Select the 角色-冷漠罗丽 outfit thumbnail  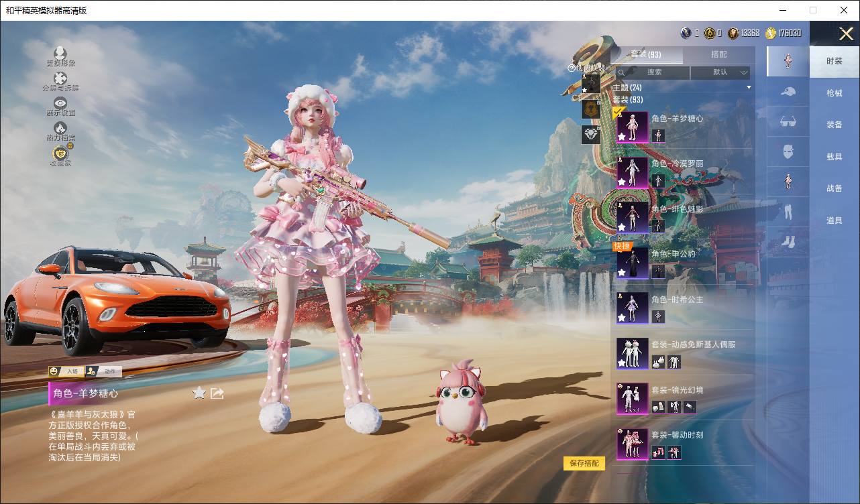tap(632, 172)
